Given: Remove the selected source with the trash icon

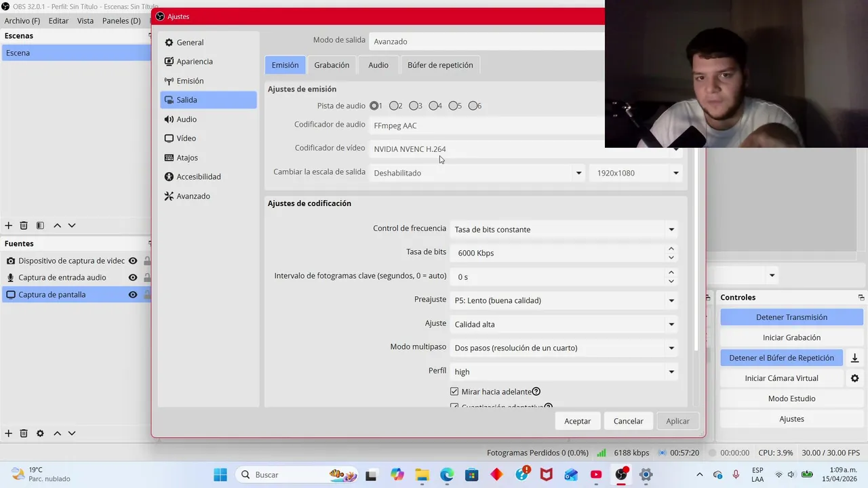Looking at the screenshot, I should pos(24,433).
